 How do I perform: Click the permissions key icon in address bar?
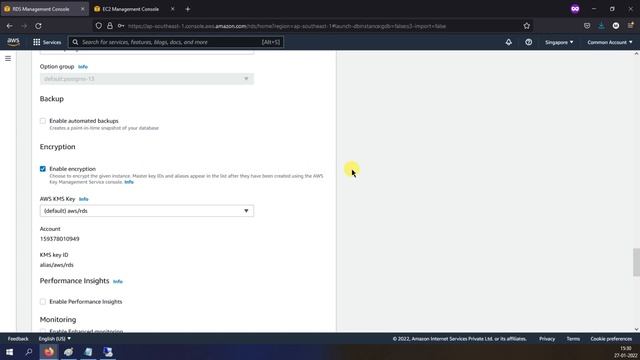click(121, 26)
